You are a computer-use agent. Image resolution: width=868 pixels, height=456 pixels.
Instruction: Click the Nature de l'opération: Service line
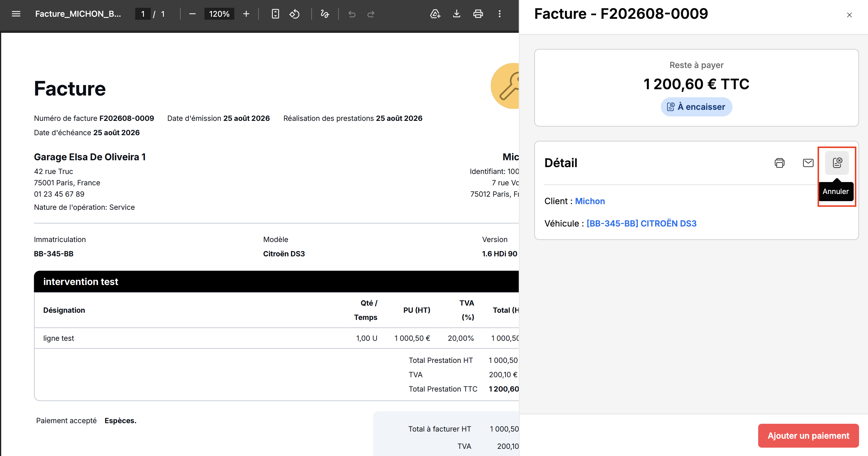(x=84, y=207)
